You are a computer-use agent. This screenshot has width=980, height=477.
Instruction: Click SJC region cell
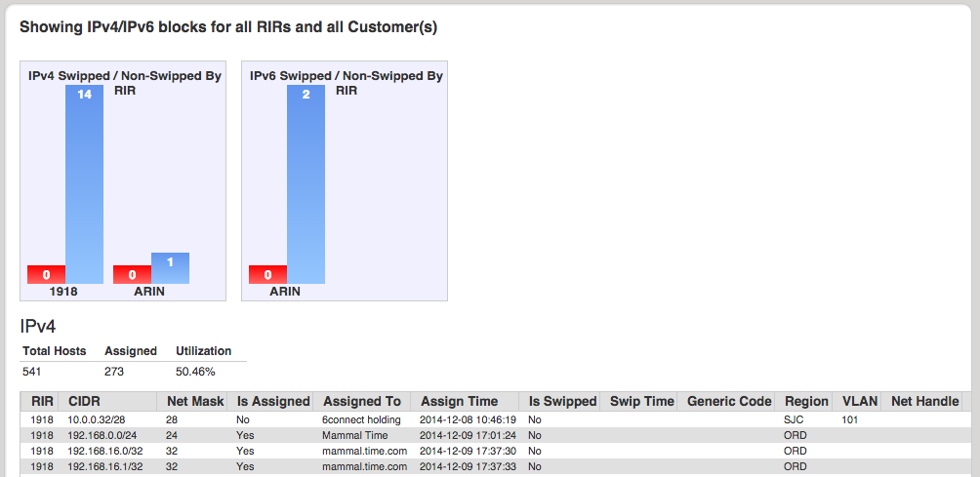[x=794, y=420]
